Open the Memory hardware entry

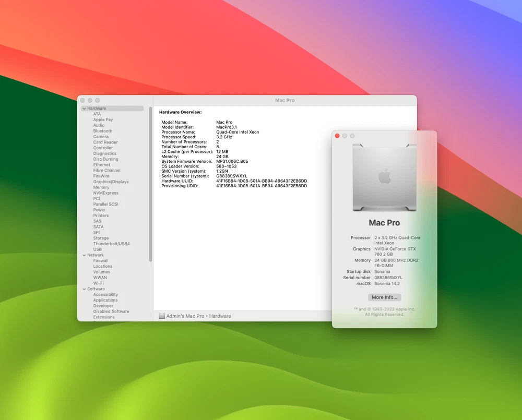(x=101, y=187)
